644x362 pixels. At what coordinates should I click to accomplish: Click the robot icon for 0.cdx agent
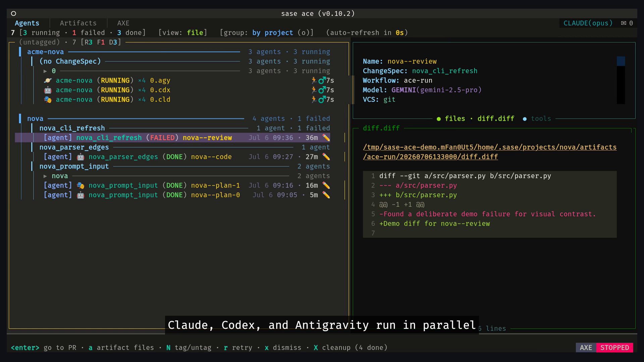48,90
